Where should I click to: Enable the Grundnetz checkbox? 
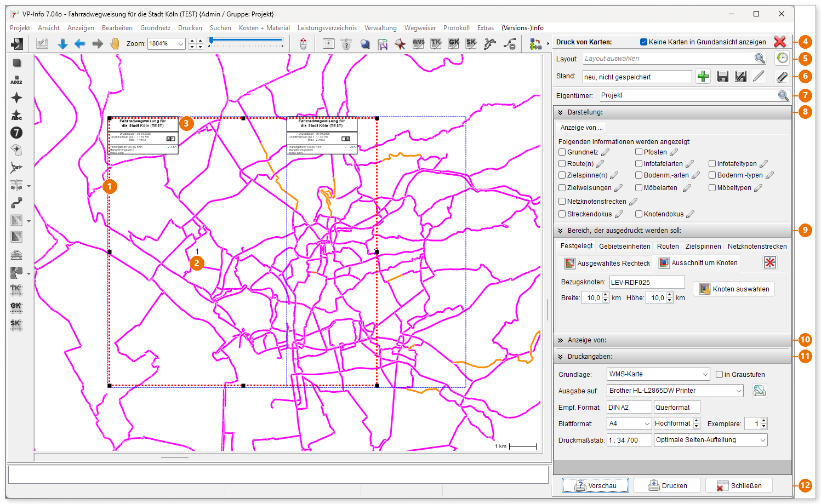click(562, 152)
